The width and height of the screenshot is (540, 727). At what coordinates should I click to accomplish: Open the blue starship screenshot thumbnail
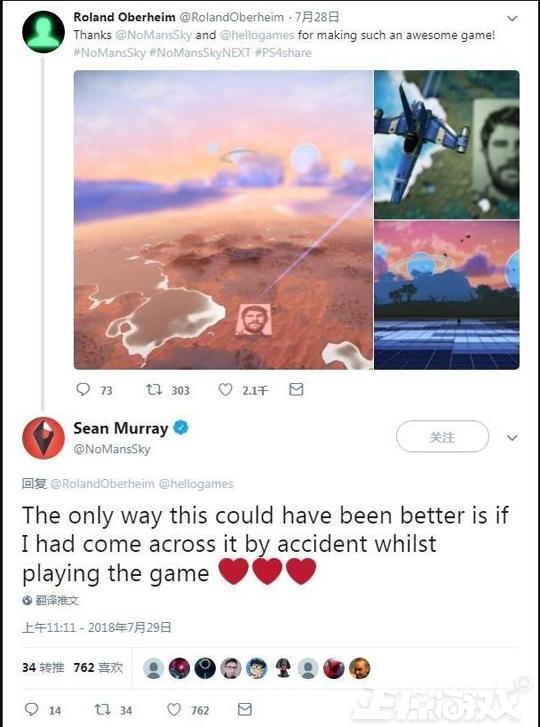[x=447, y=144]
